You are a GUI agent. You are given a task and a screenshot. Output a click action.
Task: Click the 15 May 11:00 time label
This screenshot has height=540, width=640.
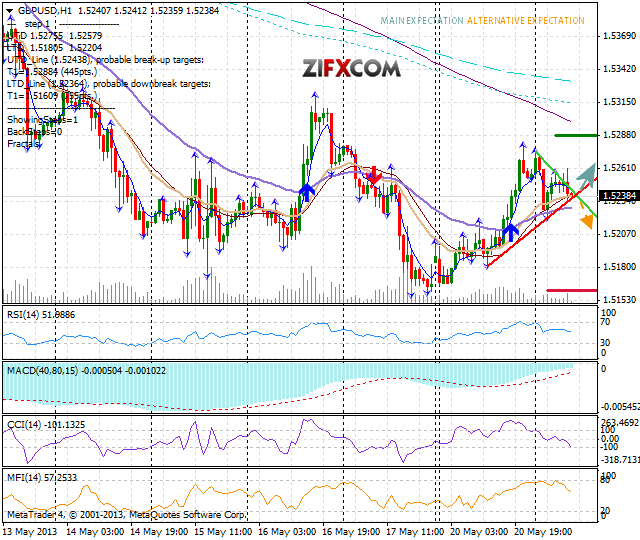click(223, 532)
